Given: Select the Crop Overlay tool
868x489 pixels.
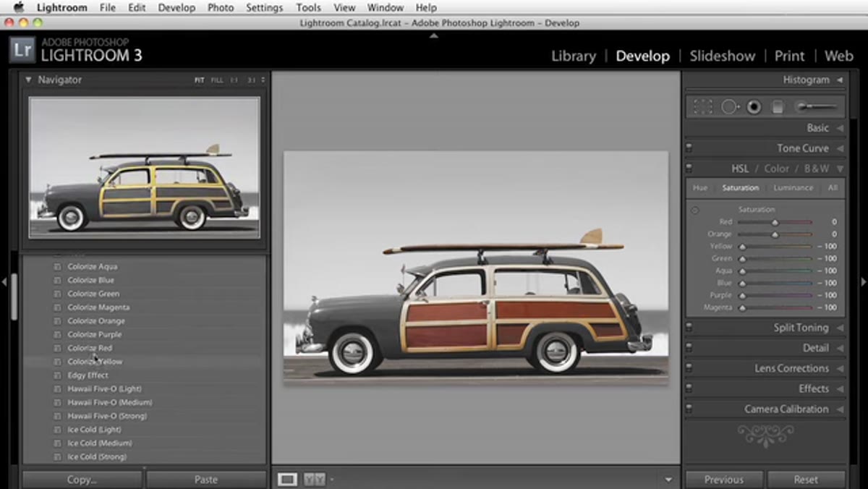Looking at the screenshot, I should pos(702,107).
